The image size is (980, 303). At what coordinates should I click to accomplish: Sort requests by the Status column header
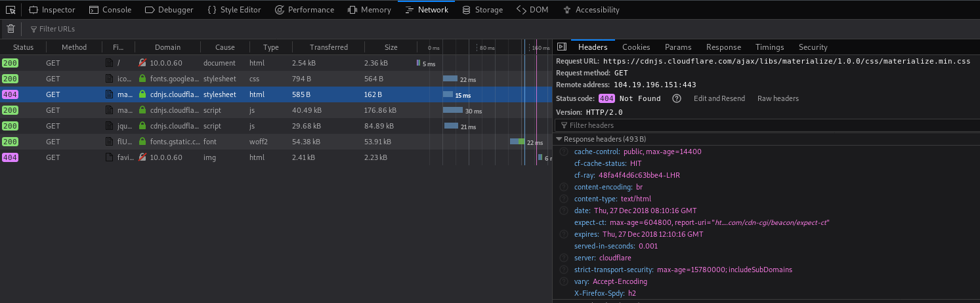click(23, 47)
